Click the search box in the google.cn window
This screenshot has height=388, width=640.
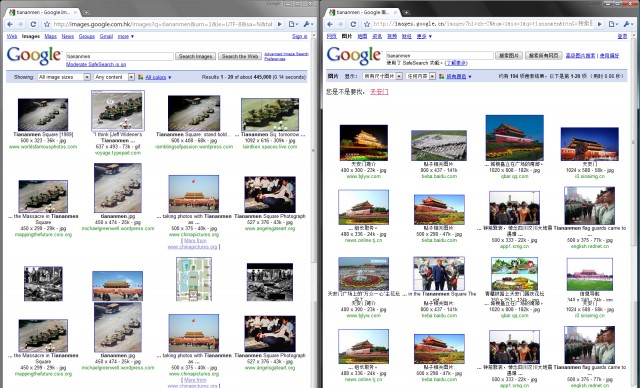[440, 55]
